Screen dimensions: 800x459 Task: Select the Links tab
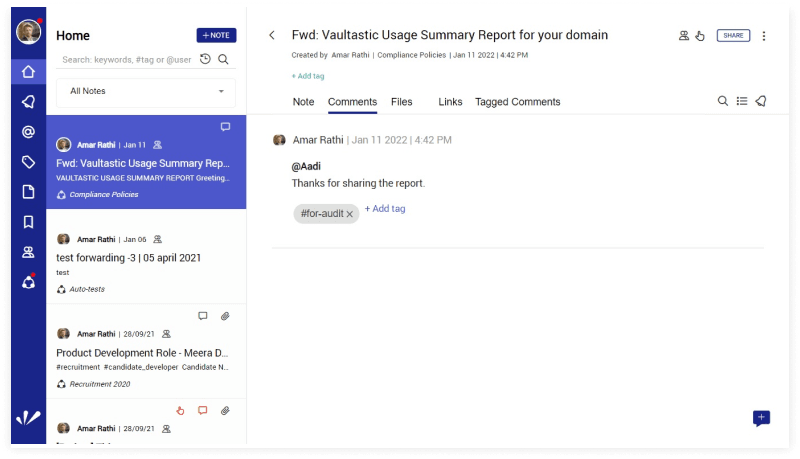[x=450, y=102]
